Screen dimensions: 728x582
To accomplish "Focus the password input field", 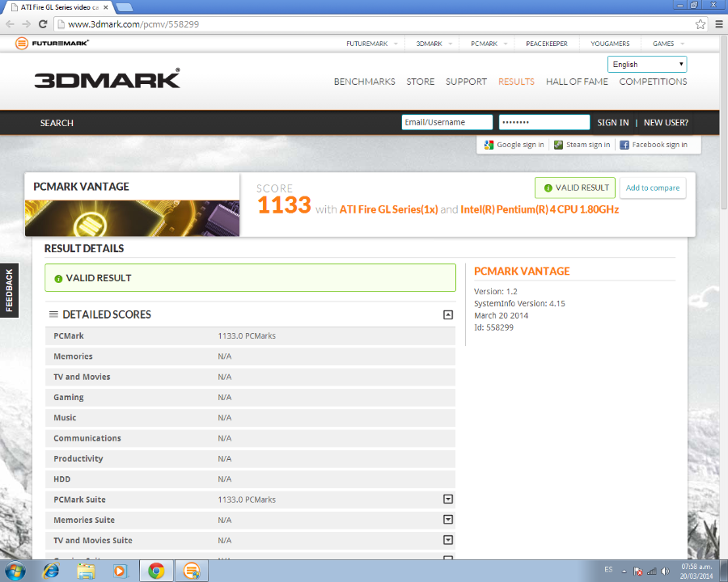I will tap(544, 123).
